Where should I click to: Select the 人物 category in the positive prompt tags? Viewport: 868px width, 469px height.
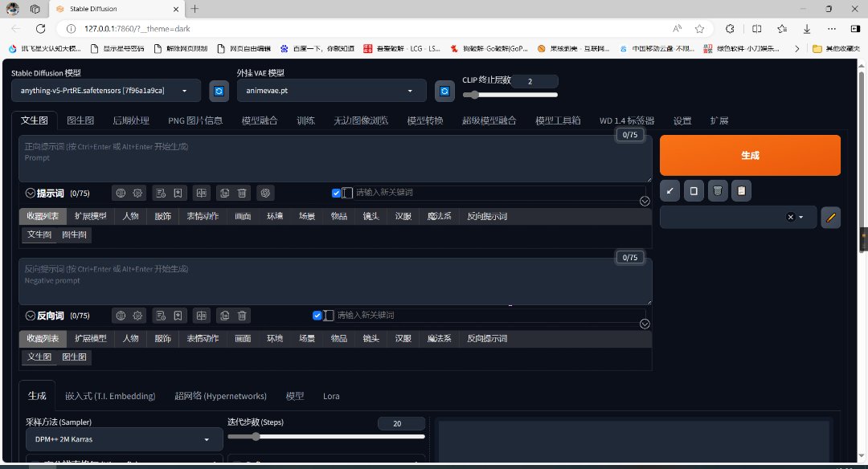(130, 216)
